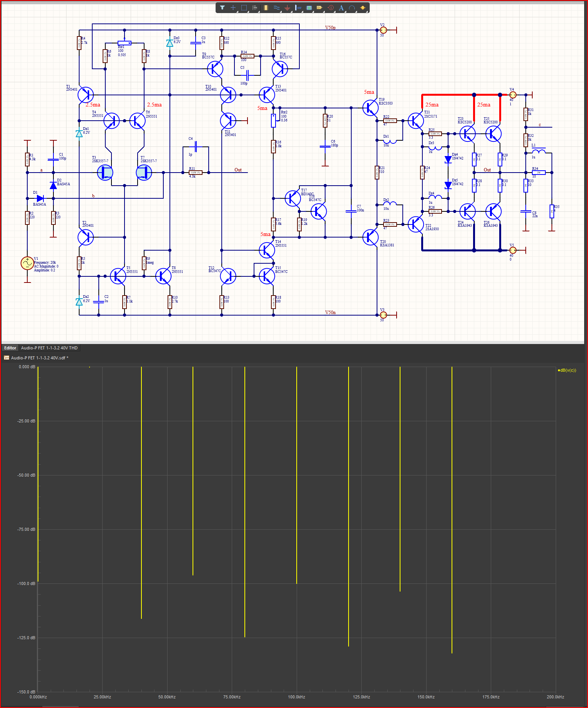The width and height of the screenshot is (588, 708).
Task: Select the yellow probe tool
Action: point(362,7)
